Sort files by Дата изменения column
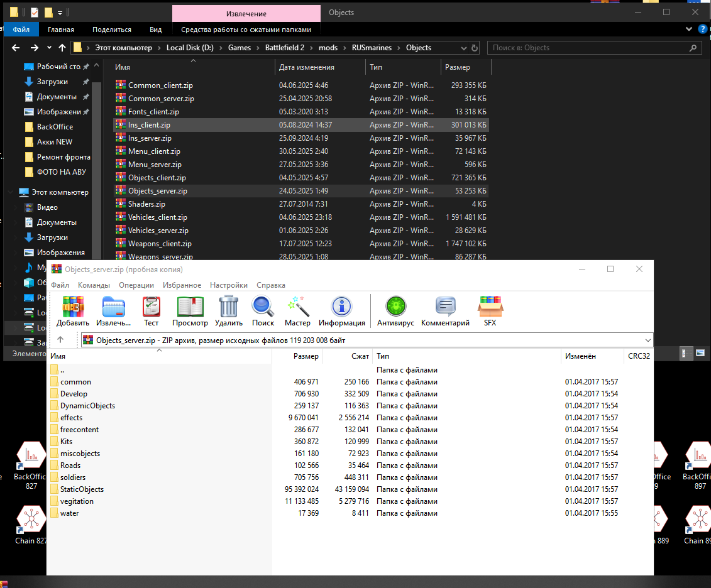The image size is (711, 588). coord(307,67)
